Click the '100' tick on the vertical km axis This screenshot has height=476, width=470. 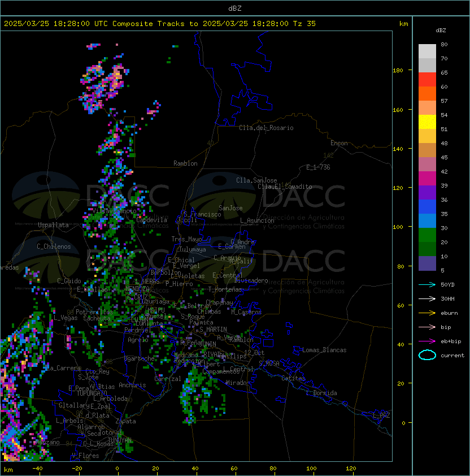point(398,227)
